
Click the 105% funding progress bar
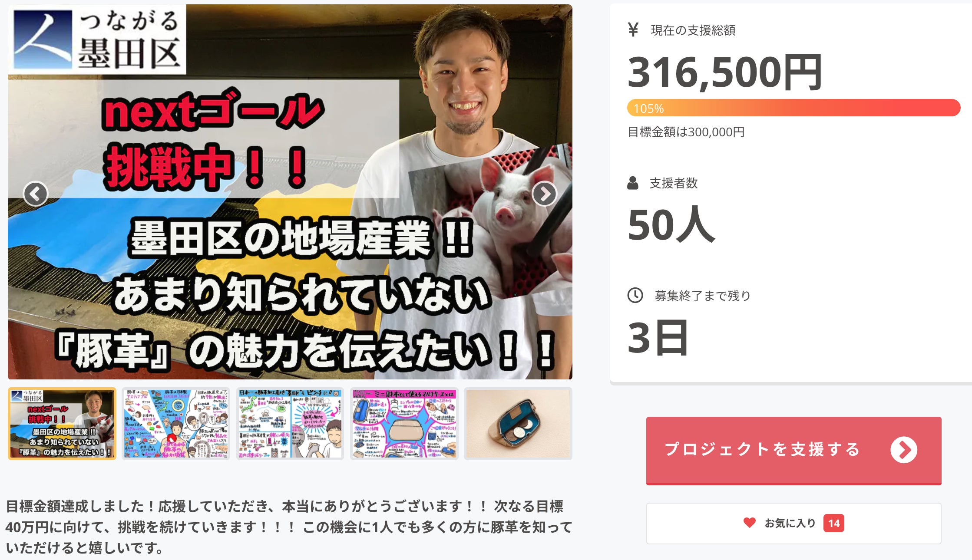tap(793, 108)
